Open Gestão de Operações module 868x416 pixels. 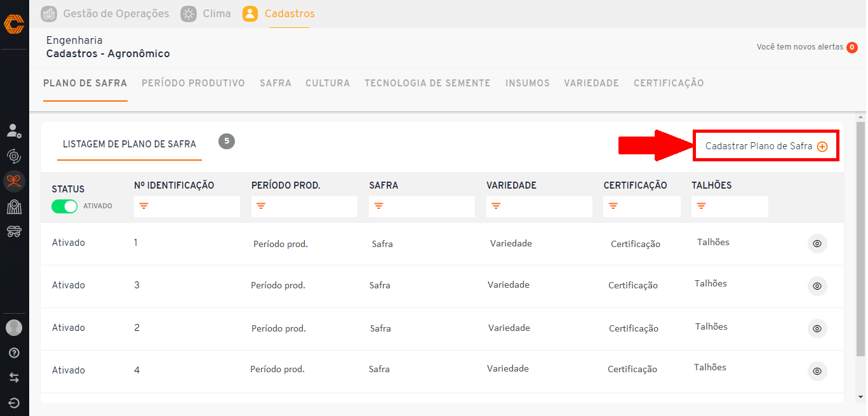pyautogui.click(x=116, y=13)
